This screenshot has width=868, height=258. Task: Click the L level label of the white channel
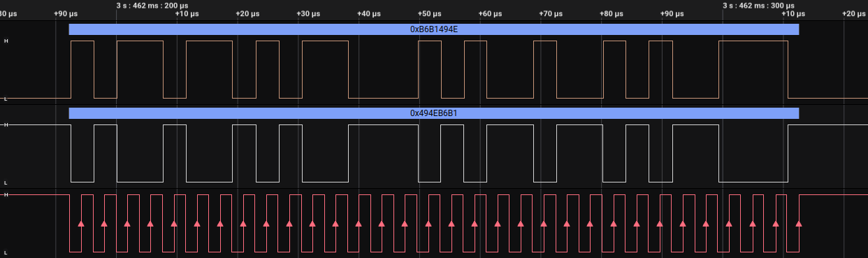pyautogui.click(x=6, y=182)
